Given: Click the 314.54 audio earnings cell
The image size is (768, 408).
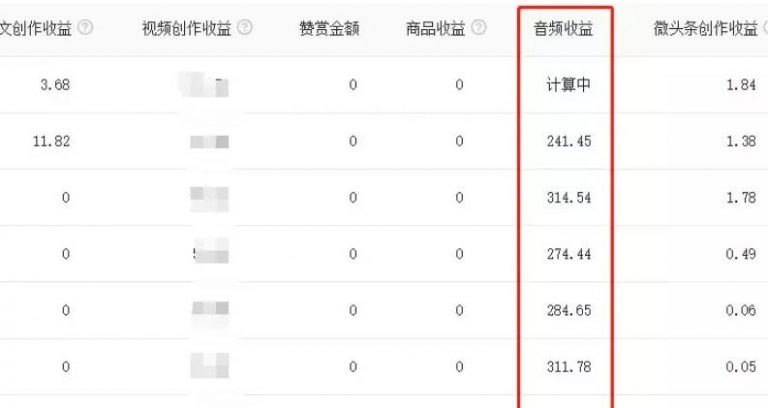Looking at the screenshot, I should point(570,198).
